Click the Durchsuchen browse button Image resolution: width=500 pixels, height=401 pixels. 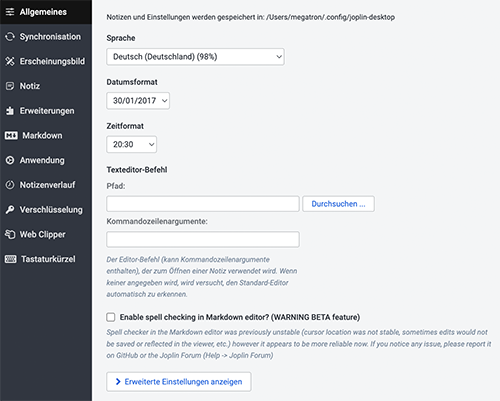pos(338,204)
